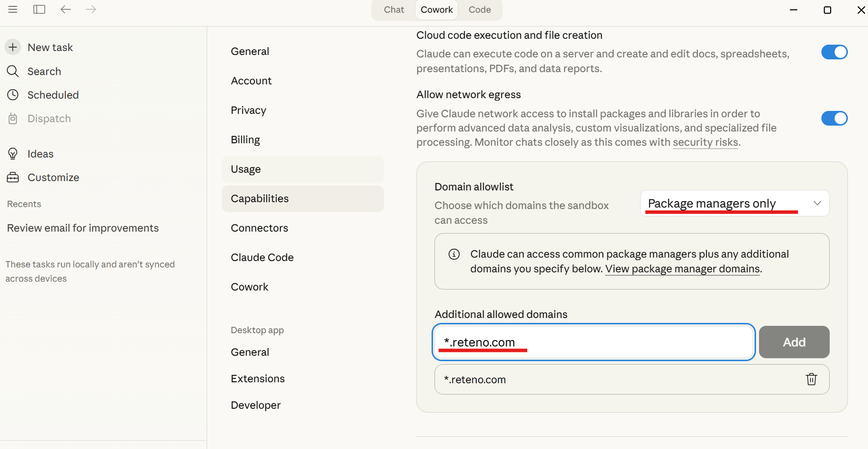Start a New task via the plus icon

pos(13,47)
